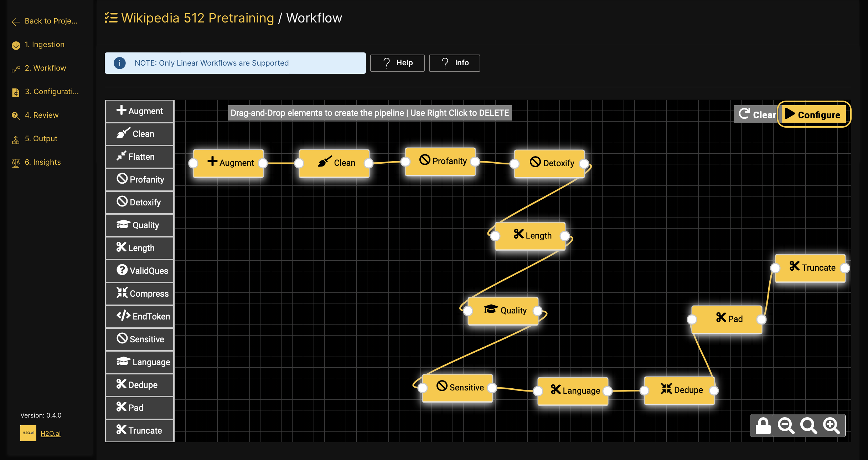Select the Detoxify tool
This screenshot has height=460, width=868.
point(139,202)
